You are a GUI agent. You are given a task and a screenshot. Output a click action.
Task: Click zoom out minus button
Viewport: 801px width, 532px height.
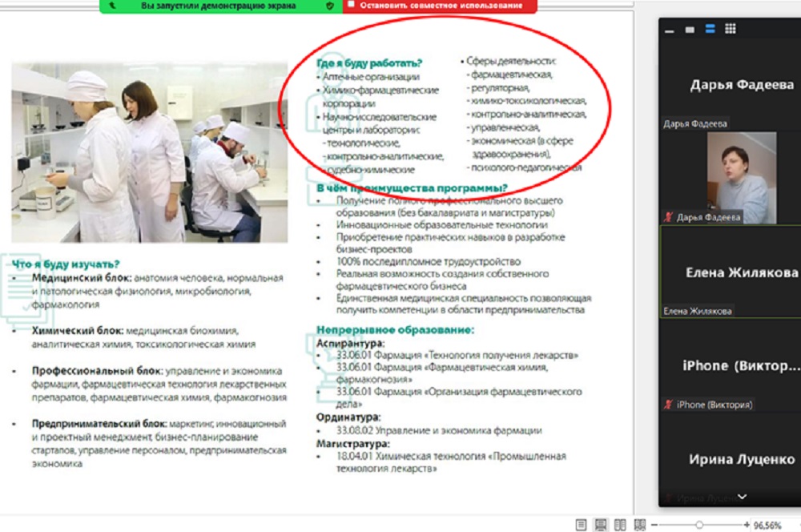pyautogui.click(x=654, y=525)
